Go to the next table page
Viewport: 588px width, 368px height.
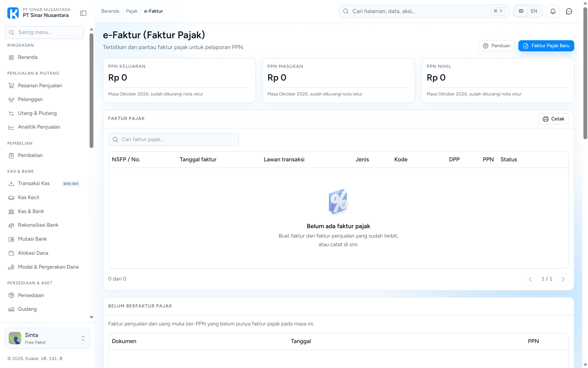click(563, 279)
